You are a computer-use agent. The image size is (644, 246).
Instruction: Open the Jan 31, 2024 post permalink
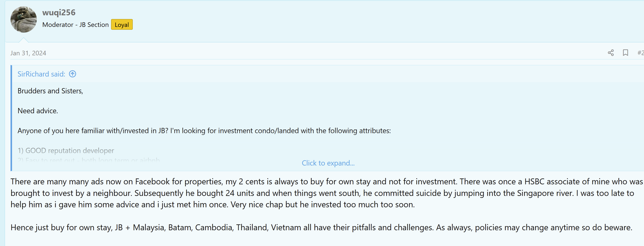point(28,53)
